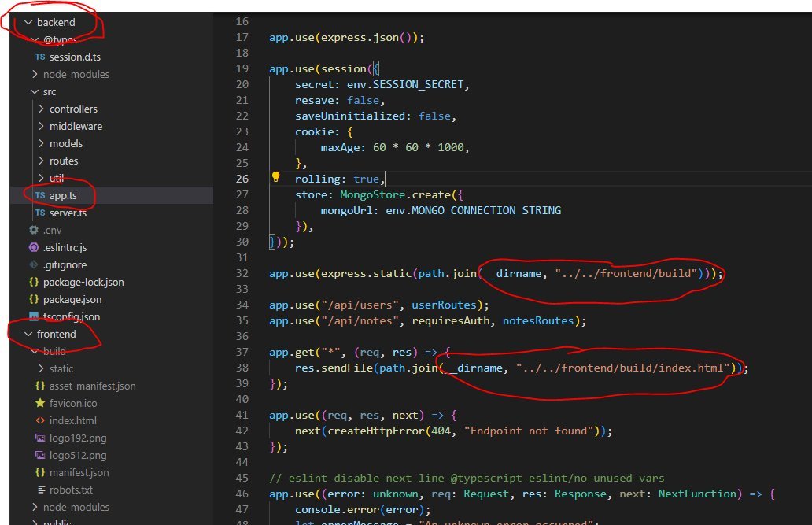Screen dimensions: 812x525
Task: Open logo512.png in build folder
Action: click(78, 456)
